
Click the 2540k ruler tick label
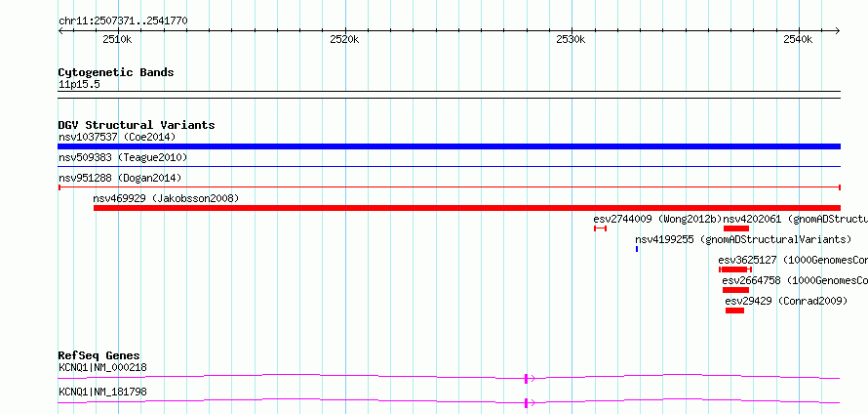[x=798, y=40]
